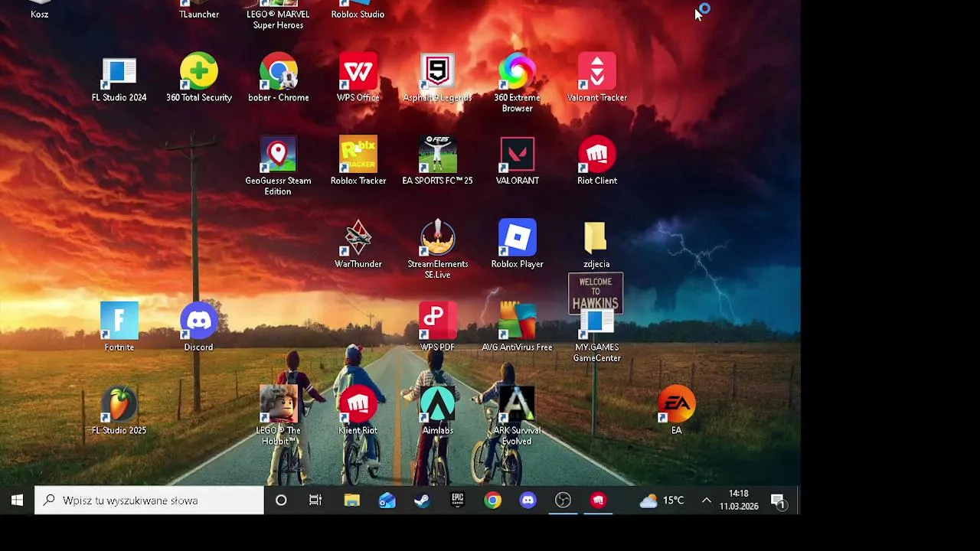Viewport: 980px width, 551px height.
Task: Open the 15°C weather widget
Action: pos(662,500)
